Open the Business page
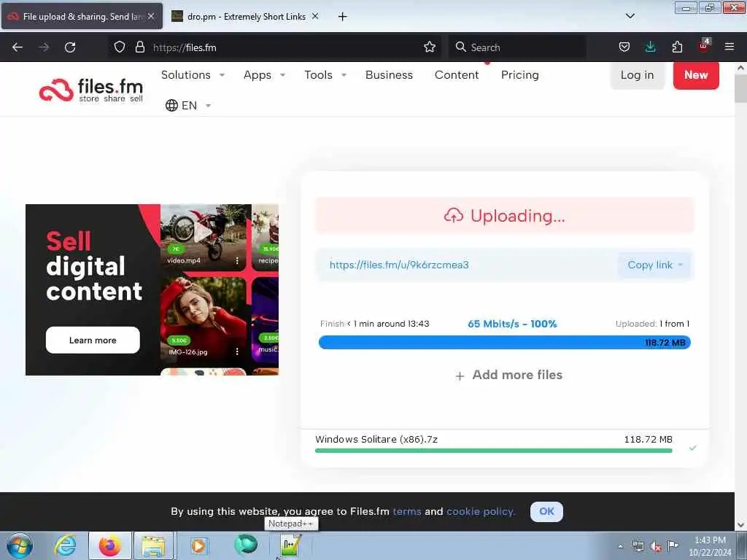747x560 pixels. tap(390, 75)
